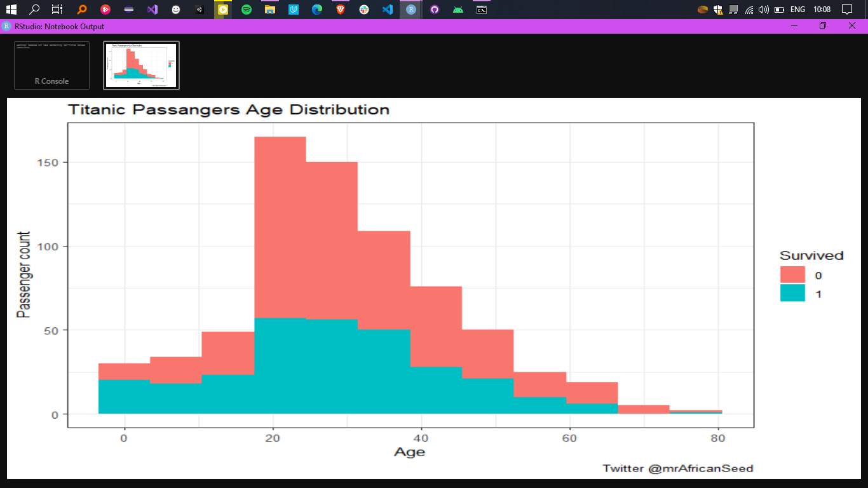Open the Windows Start menu

point(11,10)
